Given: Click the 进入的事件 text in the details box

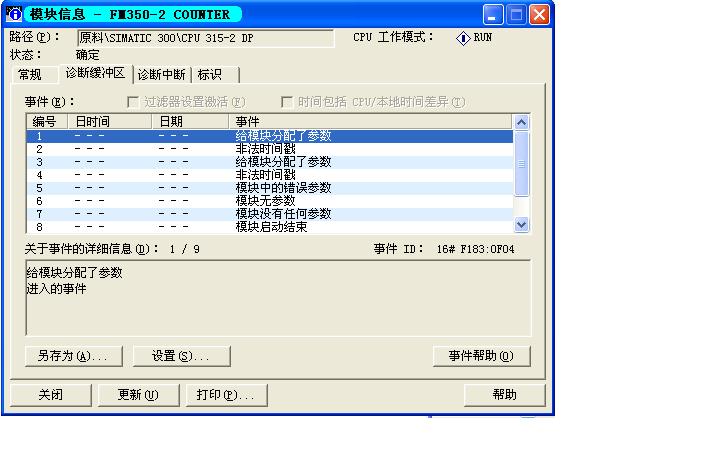Looking at the screenshot, I should click(x=56, y=289).
